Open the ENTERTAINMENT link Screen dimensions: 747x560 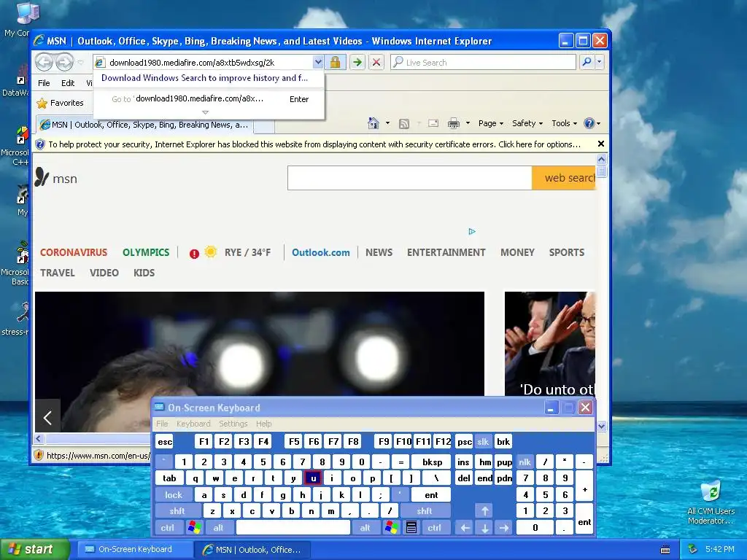[x=446, y=252]
